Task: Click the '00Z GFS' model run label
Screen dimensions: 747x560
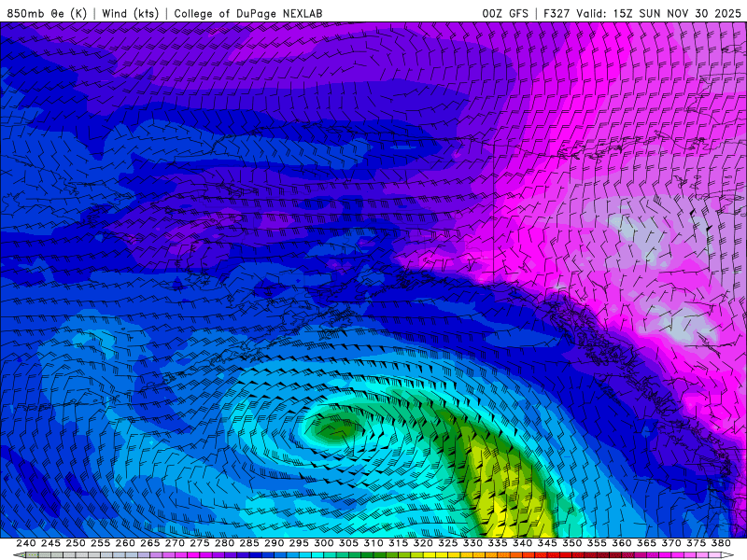Action: [505, 13]
